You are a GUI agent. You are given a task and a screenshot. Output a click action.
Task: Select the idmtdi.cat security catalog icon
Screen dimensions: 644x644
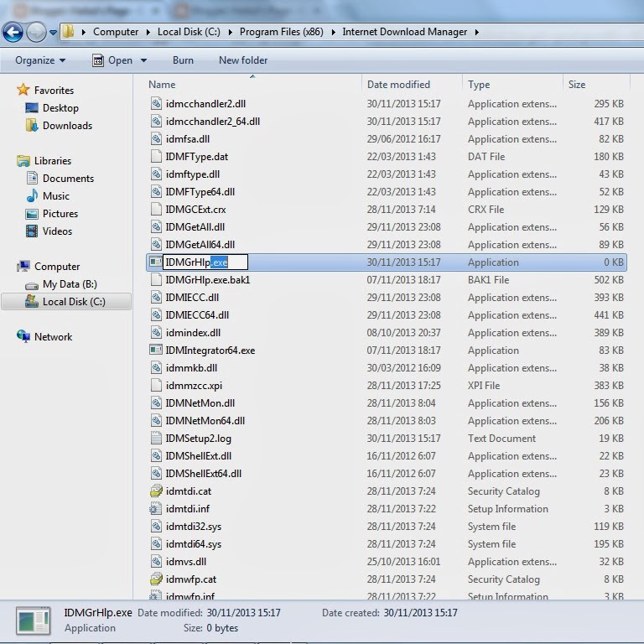click(x=156, y=491)
